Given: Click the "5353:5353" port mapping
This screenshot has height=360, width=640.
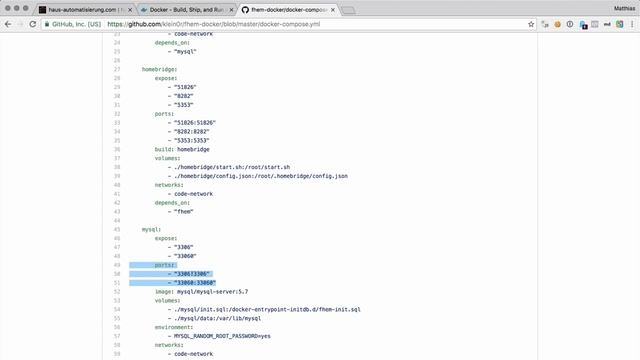Looking at the screenshot, I should [x=191, y=140].
